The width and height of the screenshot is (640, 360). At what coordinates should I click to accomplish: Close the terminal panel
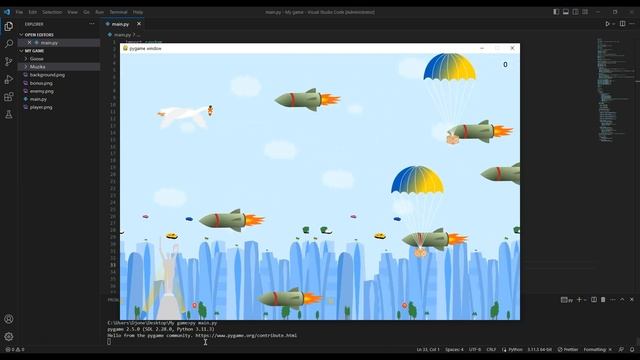pyautogui.click(x=632, y=300)
